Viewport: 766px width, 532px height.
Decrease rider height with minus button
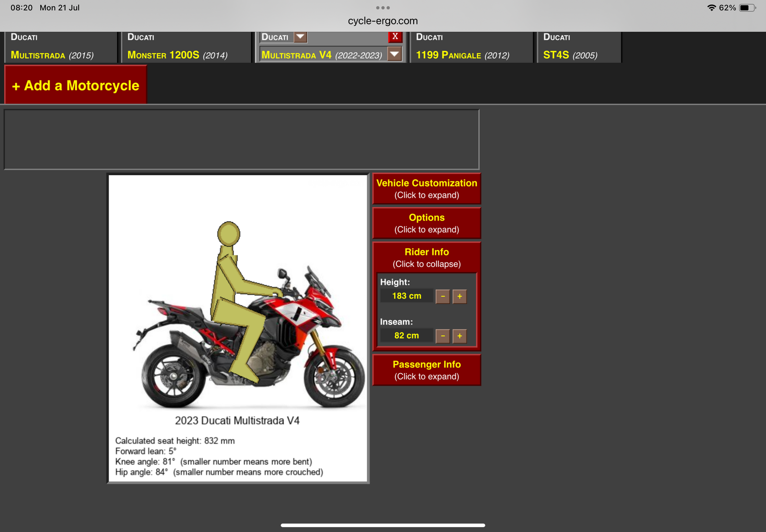(x=443, y=297)
